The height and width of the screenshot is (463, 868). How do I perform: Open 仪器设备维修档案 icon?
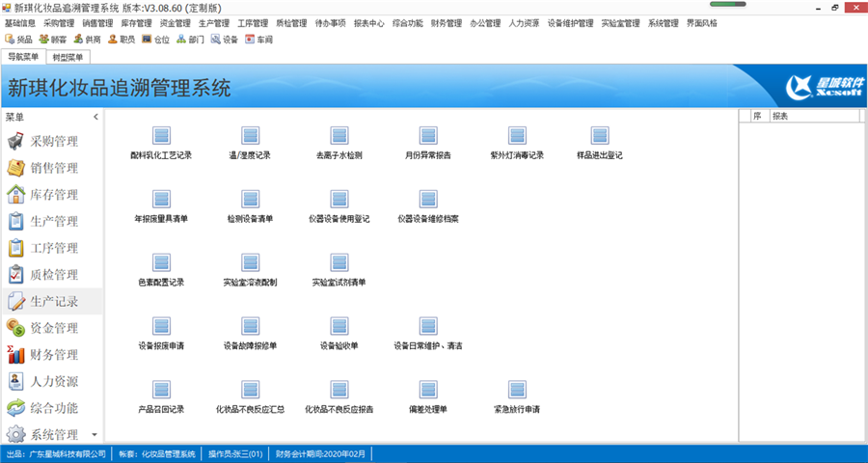(x=428, y=200)
